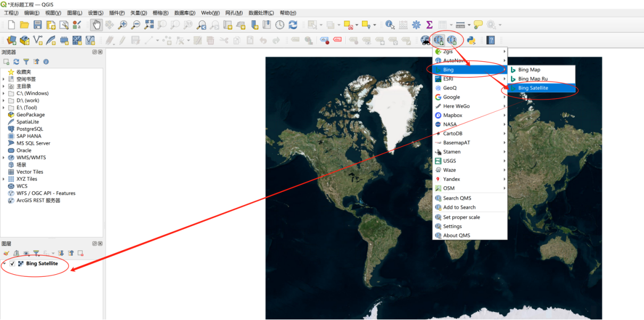Image resolution: width=644 pixels, height=320 pixels.
Task: Expand the 主目录 node
Action: [x=3, y=86]
